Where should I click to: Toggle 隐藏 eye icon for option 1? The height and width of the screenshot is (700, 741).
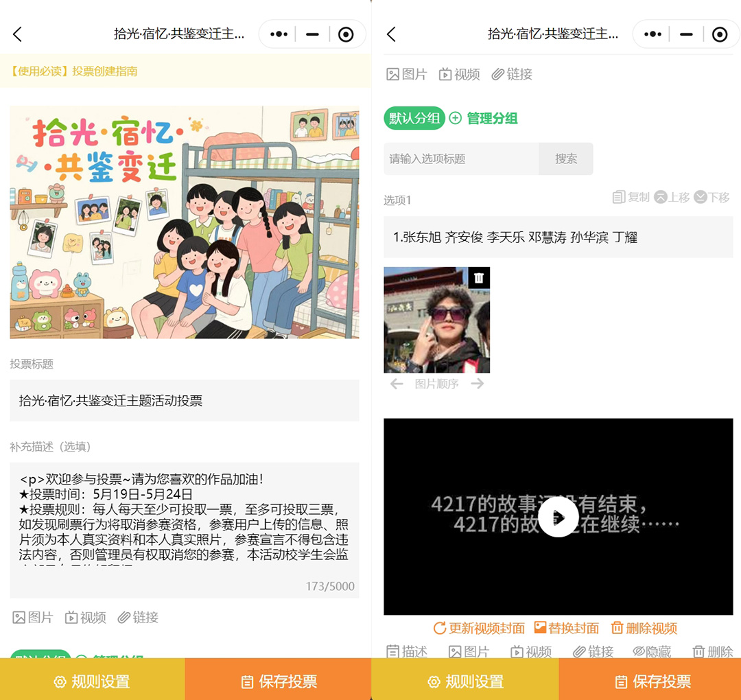click(652, 651)
